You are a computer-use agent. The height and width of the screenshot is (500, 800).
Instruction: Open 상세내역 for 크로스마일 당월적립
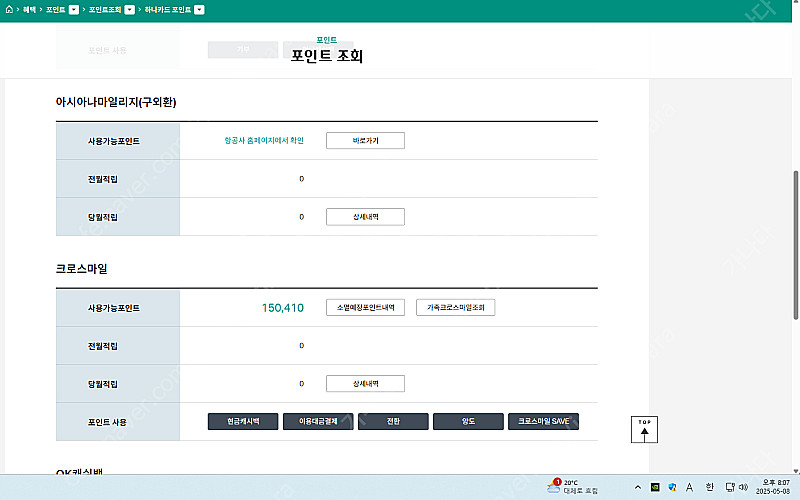pyautogui.click(x=365, y=383)
